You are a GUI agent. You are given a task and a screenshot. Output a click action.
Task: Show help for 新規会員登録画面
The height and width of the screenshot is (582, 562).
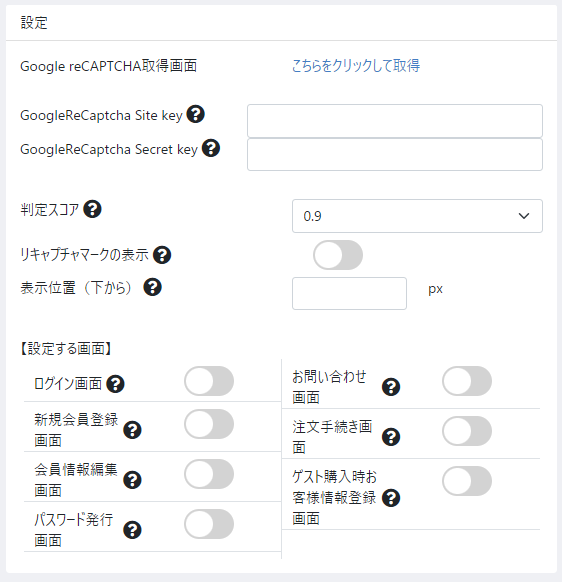[x=133, y=430]
